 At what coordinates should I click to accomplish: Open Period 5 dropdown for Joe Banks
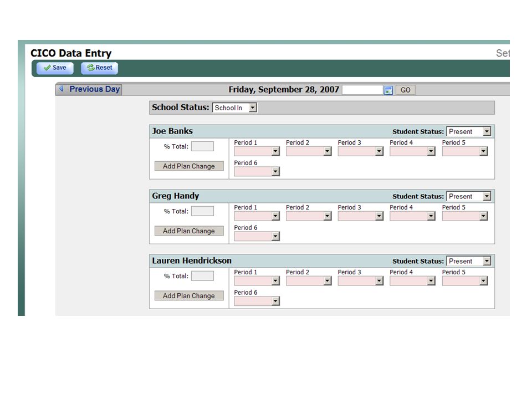tap(465, 151)
